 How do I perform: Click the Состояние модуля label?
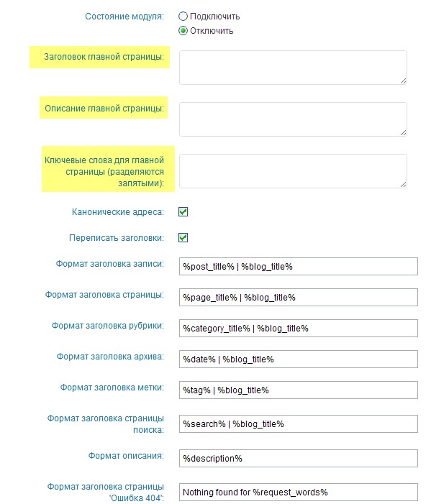124,17
